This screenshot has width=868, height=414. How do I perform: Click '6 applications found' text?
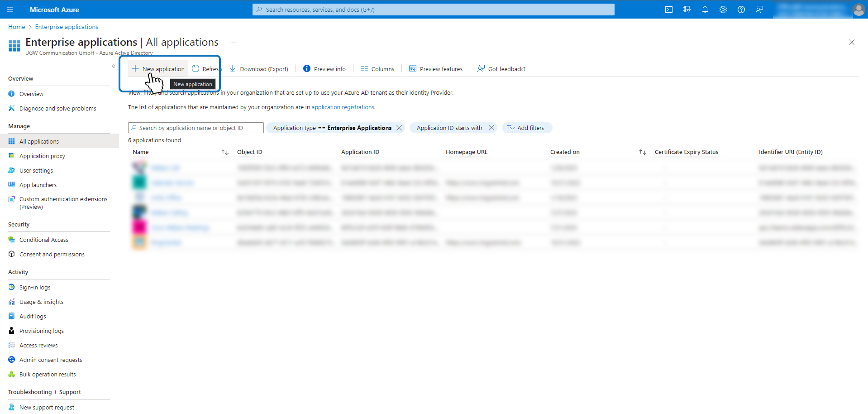coord(154,140)
